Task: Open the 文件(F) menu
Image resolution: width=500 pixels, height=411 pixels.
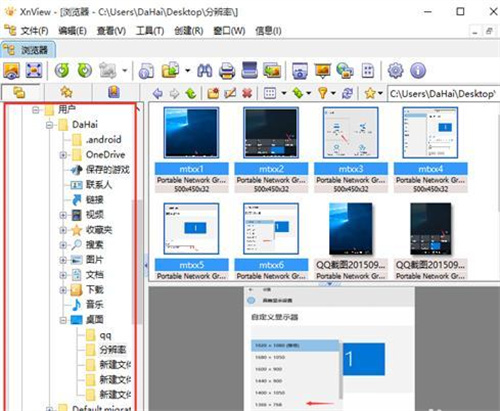Action: click(34, 31)
